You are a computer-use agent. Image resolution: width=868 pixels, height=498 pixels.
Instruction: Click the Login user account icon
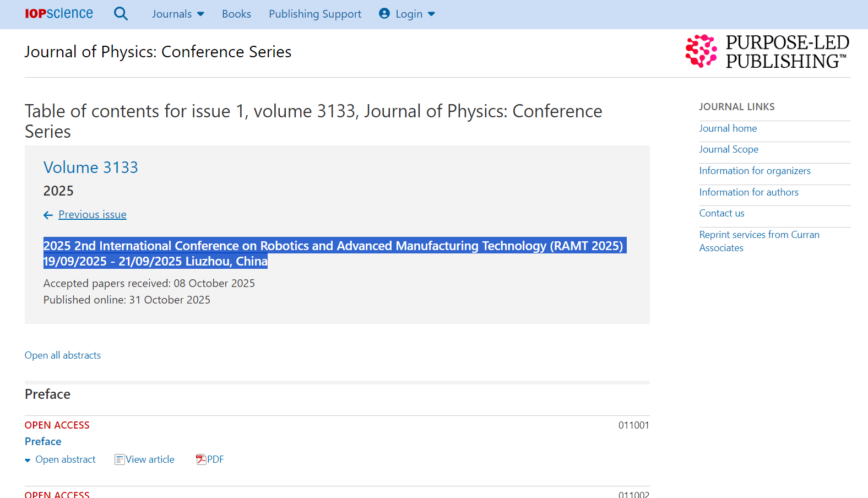pyautogui.click(x=384, y=14)
